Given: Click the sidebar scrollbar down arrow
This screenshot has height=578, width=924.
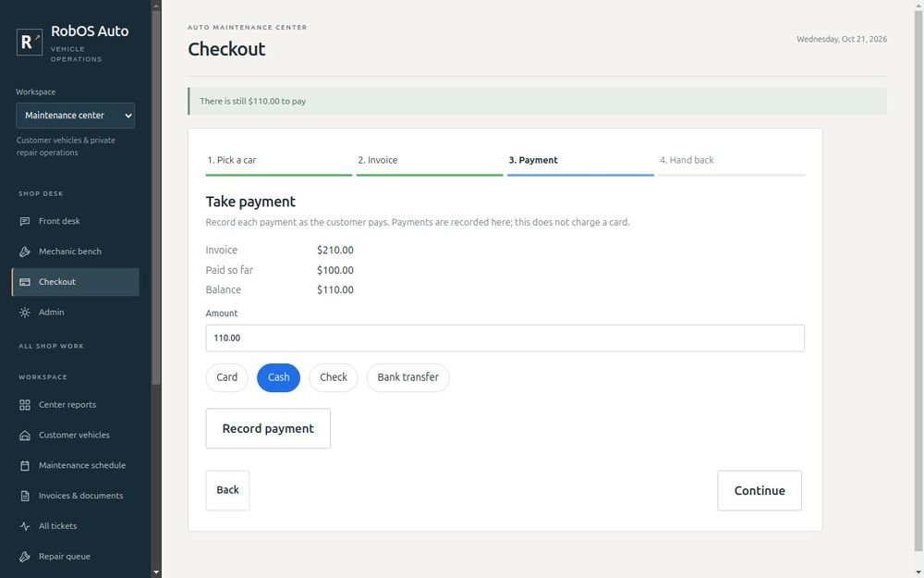Looking at the screenshot, I should pos(156,572).
